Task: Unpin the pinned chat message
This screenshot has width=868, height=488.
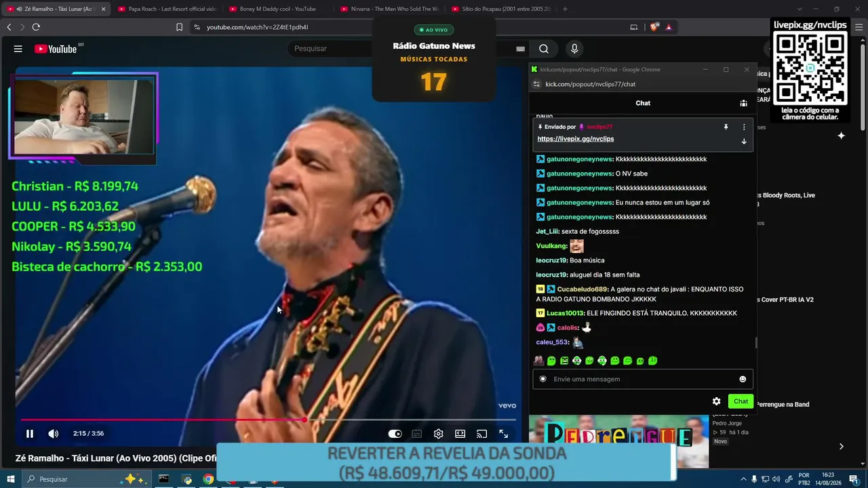Action: pos(726,127)
